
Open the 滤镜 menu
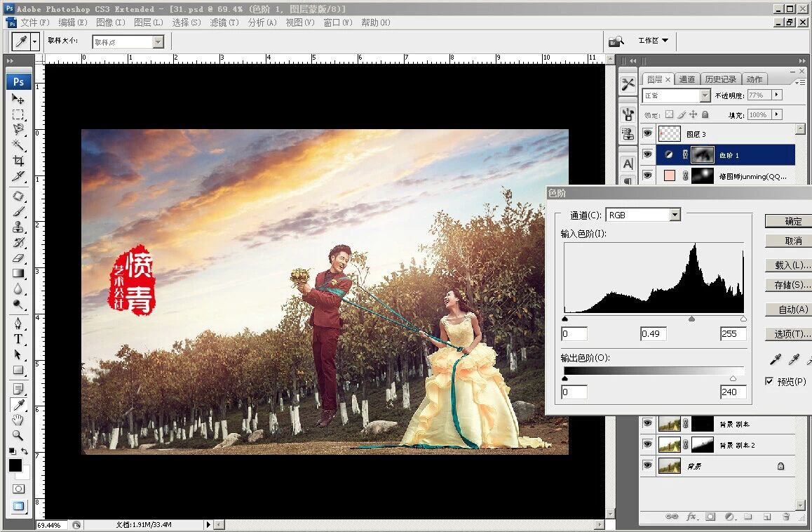tap(224, 22)
